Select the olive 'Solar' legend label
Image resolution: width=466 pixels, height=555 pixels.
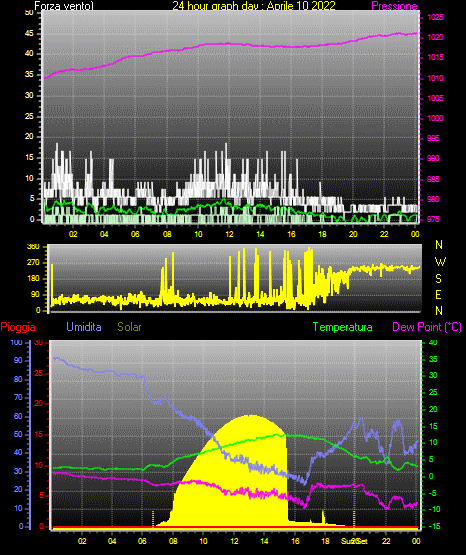click(x=130, y=327)
